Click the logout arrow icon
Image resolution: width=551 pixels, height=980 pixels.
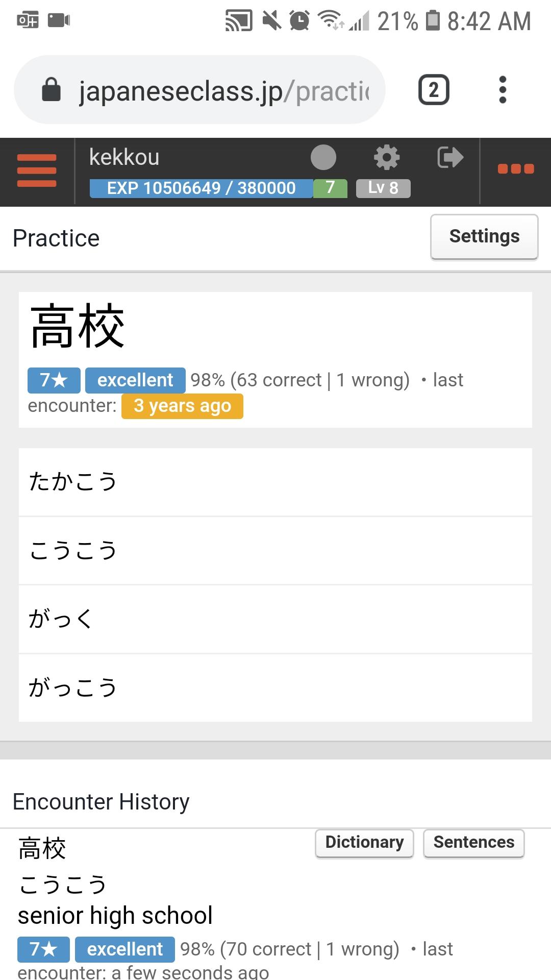point(450,157)
